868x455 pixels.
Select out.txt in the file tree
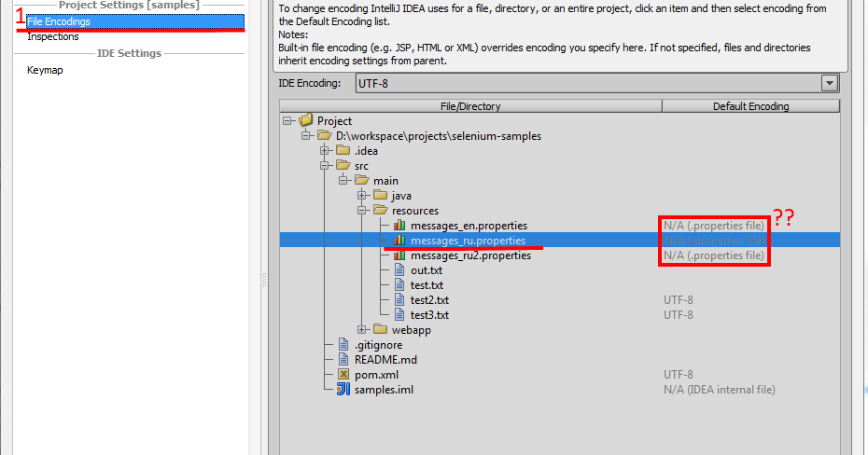[427, 270]
